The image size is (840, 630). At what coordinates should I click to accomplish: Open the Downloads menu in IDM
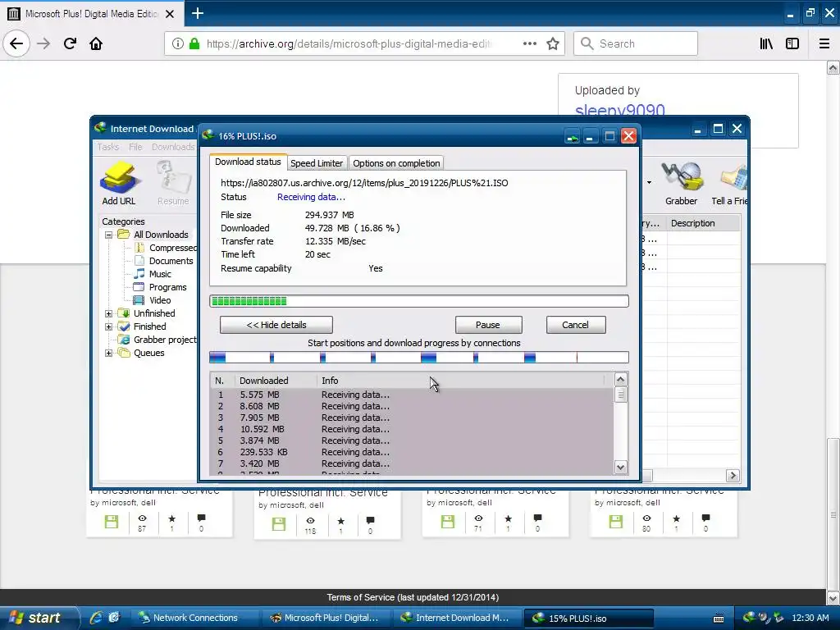coord(173,147)
